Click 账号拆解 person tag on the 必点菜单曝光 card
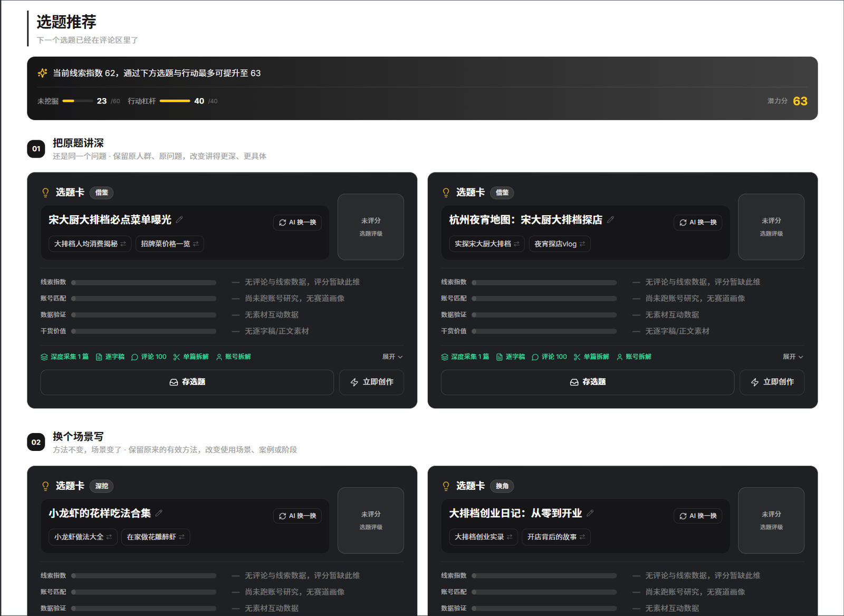The image size is (844, 616). [234, 357]
